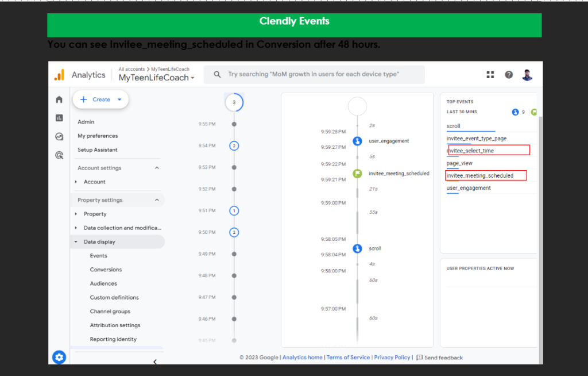
Task: Open the Help question mark icon
Action: (509, 75)
